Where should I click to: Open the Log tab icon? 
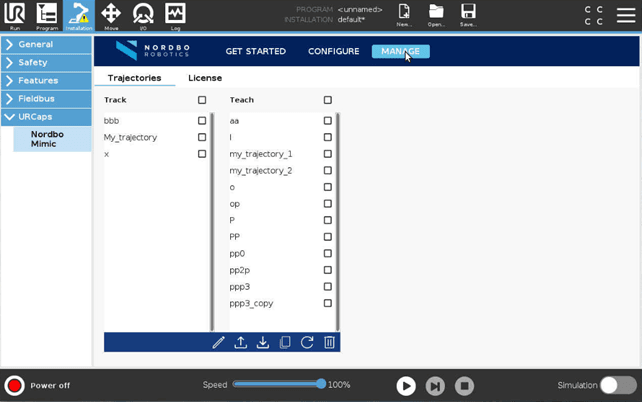(175, 15)
